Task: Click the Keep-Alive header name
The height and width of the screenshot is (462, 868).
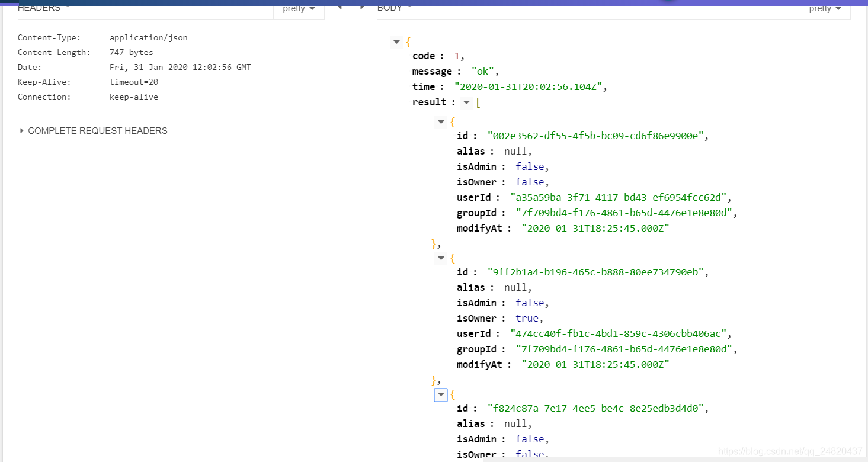Action: pyautogui.click(x=44, y=82)
